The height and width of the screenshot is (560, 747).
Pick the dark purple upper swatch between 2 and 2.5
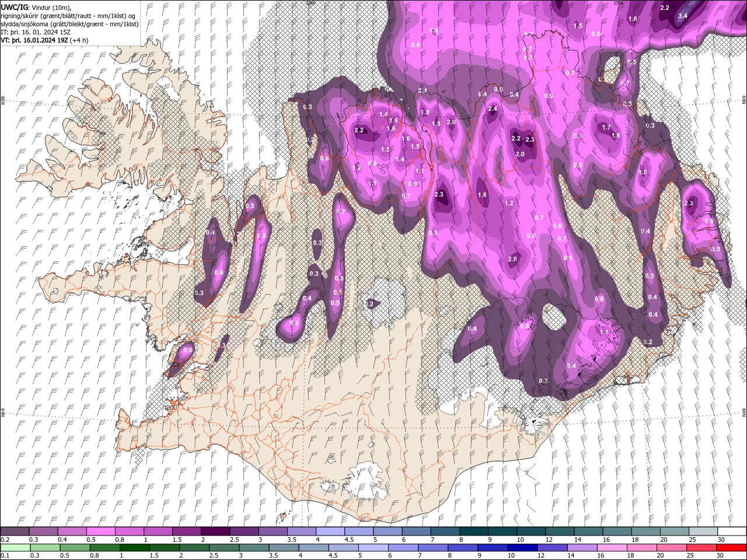215,531
